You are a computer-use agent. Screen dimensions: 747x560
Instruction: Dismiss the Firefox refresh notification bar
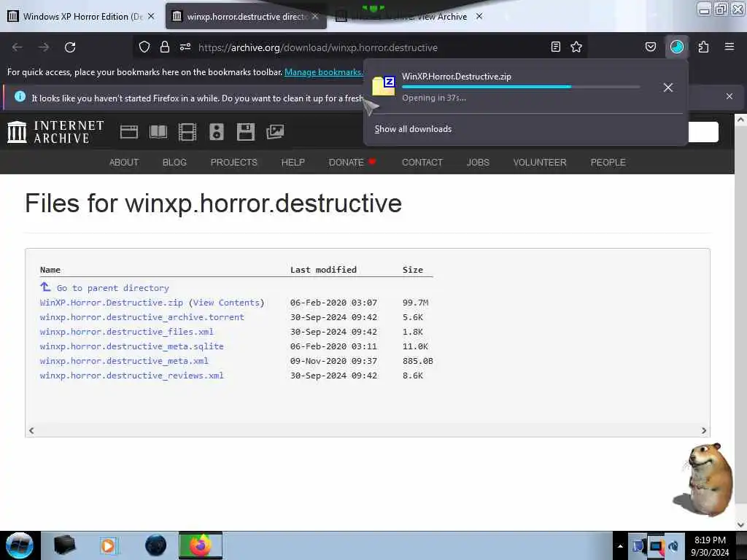click(x=729, y=96)
